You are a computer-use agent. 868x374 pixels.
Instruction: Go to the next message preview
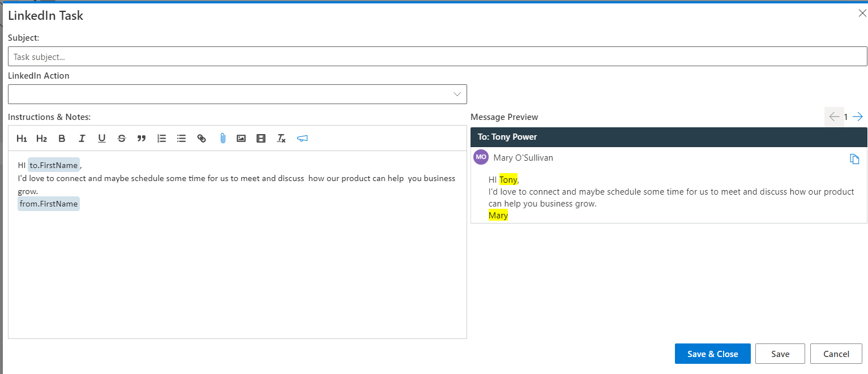[858, 117]
